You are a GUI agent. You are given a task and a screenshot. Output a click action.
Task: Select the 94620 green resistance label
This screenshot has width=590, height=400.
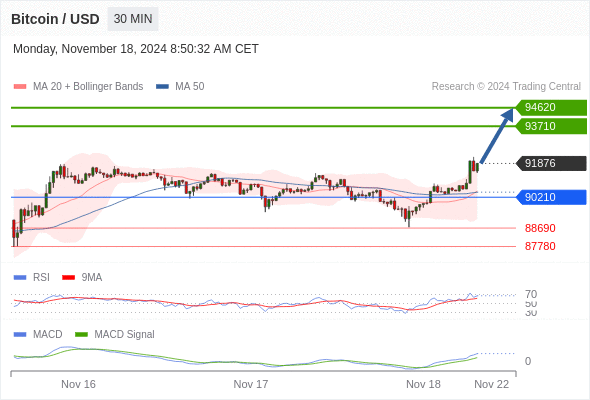551,107
